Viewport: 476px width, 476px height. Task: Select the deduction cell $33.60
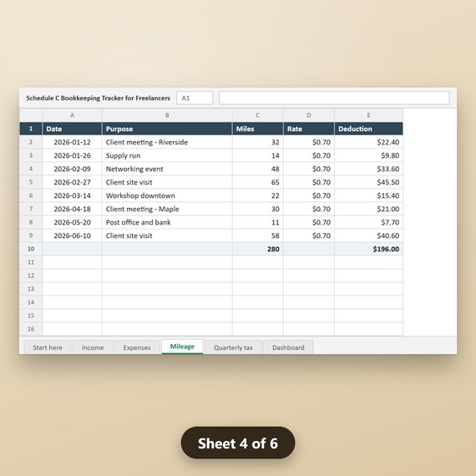click(x=368, y=169)
